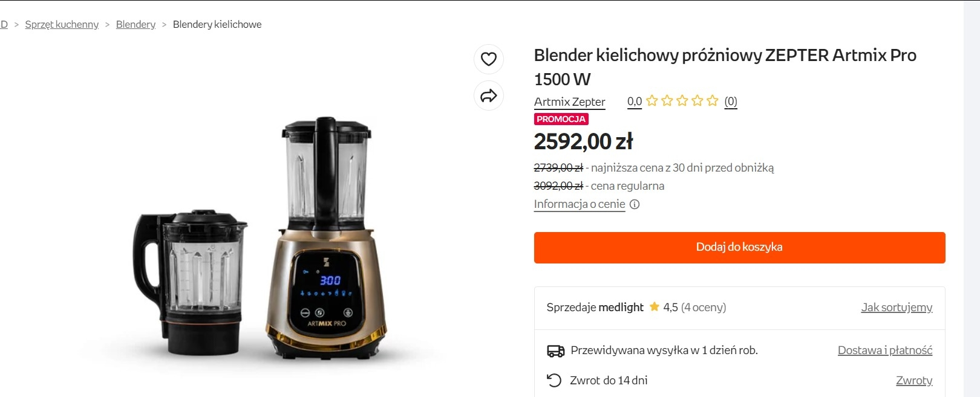Open Informacja o cenie details
The height and width of the screenshot is (397, 980).
580,204
